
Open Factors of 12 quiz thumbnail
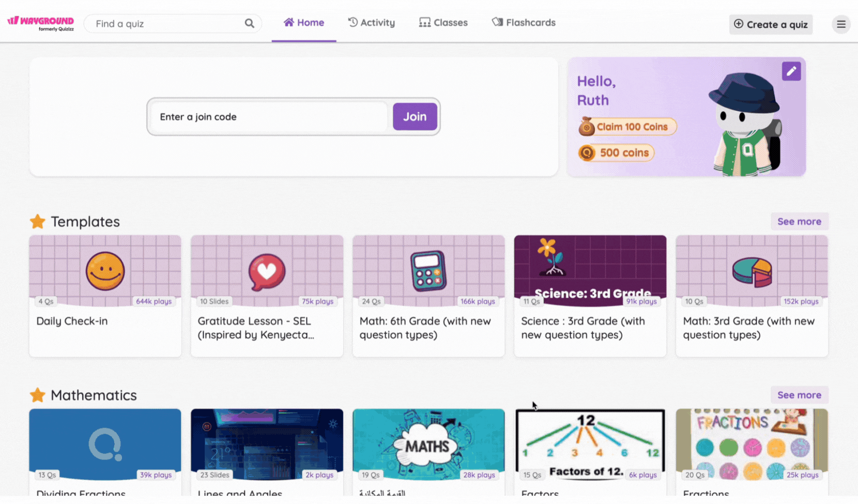pyautogui.click(x=590, y=445)
